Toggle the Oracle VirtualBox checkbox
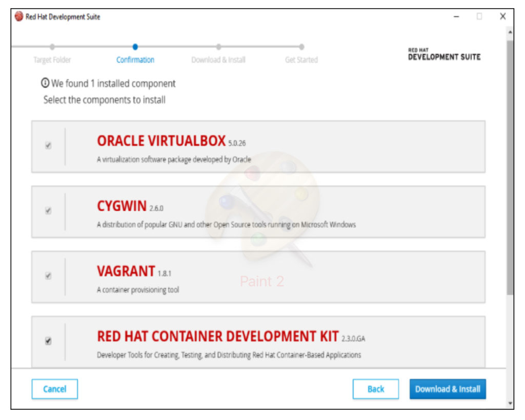 coord(48,146)
